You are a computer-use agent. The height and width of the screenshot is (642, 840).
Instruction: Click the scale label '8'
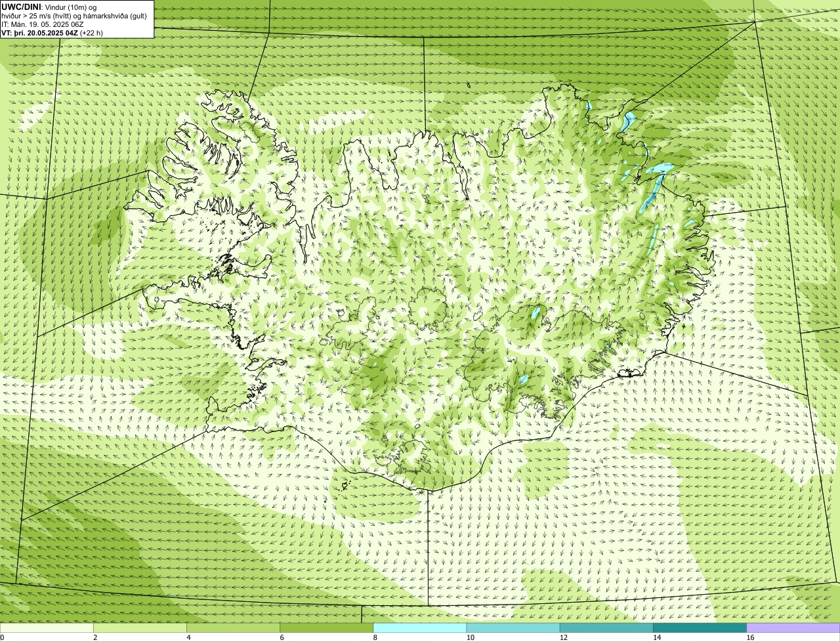click(x=375, y=637)
